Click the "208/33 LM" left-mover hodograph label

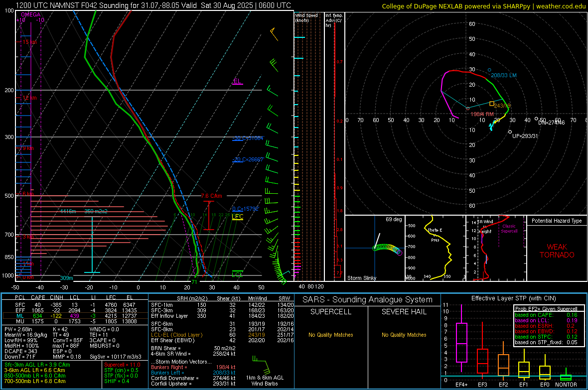[504, 75]
